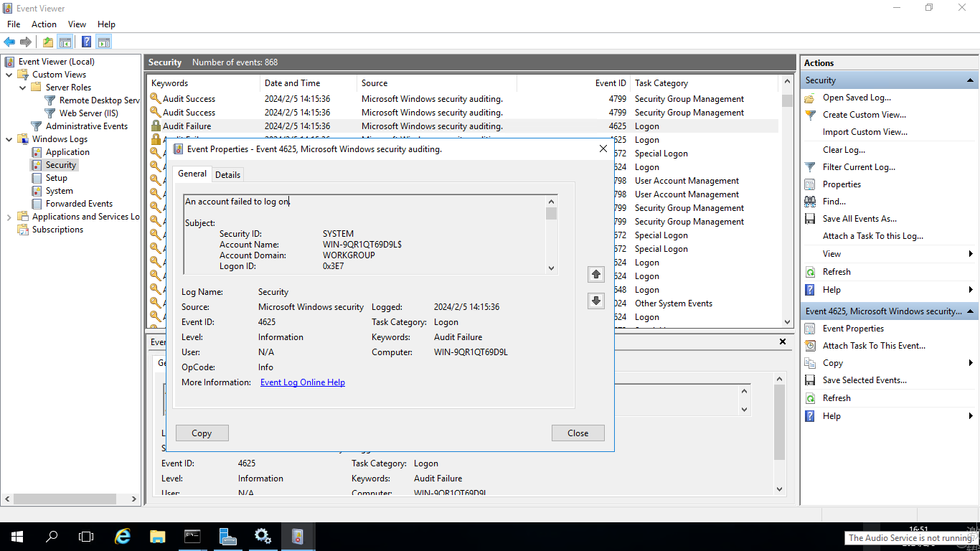
Task: Click the Up One Level toolbar icon
Action: click(x=47, y=42)
